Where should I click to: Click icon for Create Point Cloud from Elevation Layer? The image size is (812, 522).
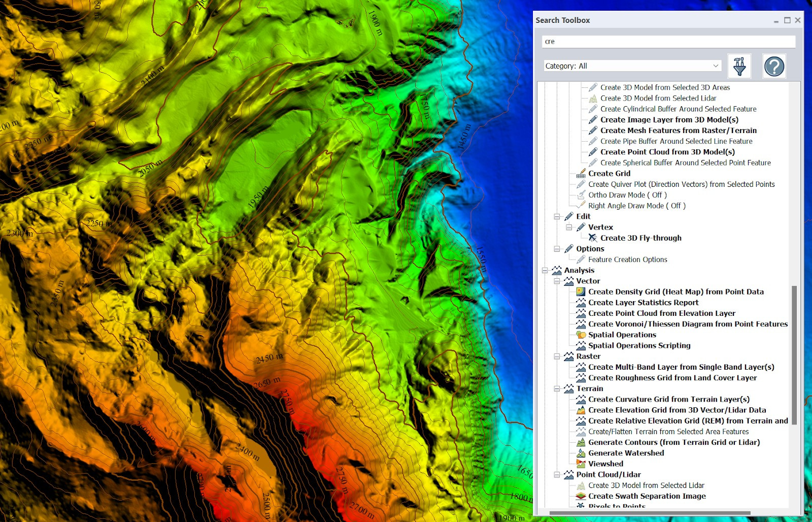581,313
